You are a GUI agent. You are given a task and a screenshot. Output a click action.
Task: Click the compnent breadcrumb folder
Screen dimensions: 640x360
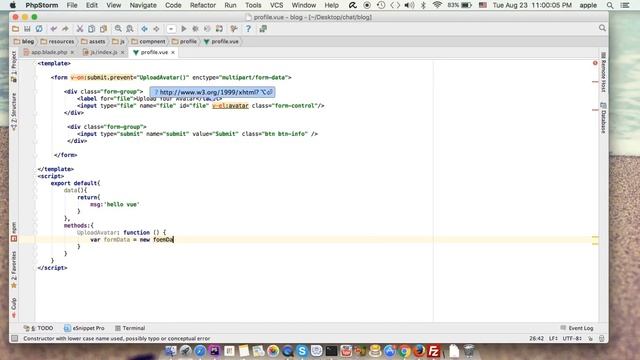point(149,42)
